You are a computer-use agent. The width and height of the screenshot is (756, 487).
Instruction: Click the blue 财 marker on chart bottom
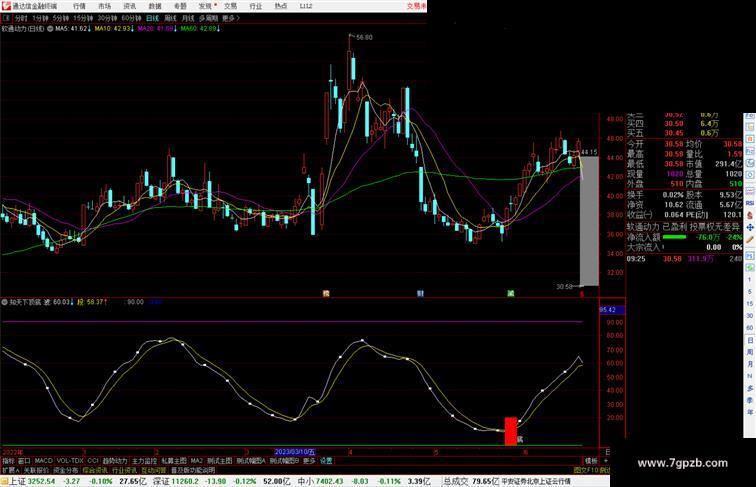click(420, 293)
